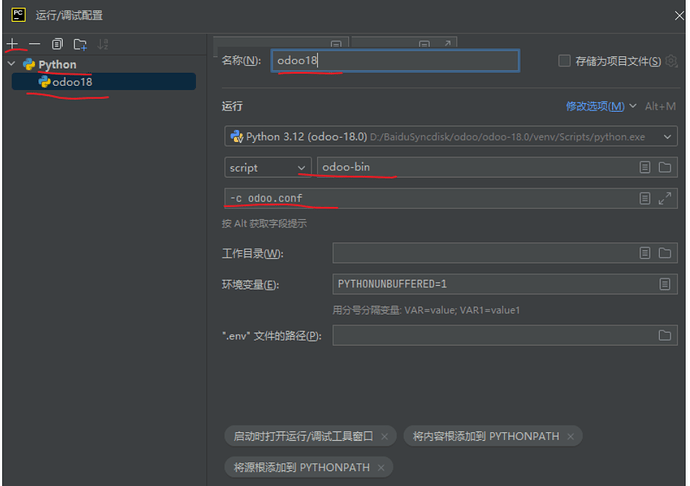
Task: Open the modify options link
Action: 595,106
